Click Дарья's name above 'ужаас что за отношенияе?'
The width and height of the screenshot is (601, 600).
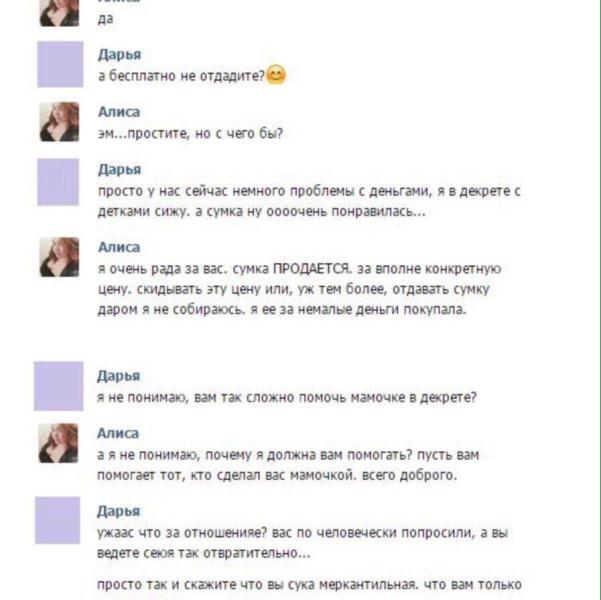click(x=118, y=511)
